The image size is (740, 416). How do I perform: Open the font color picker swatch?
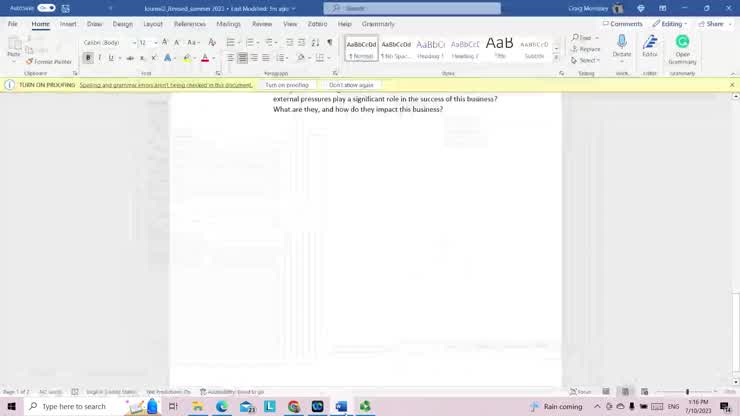click(x=205, y=58)
